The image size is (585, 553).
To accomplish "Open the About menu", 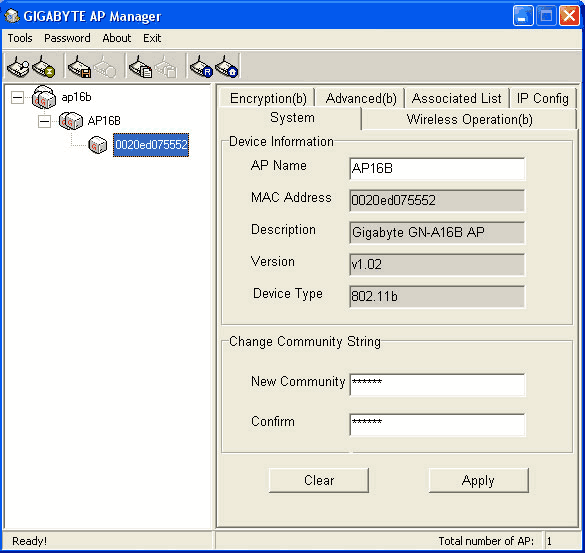I will [x=117, y=38].
